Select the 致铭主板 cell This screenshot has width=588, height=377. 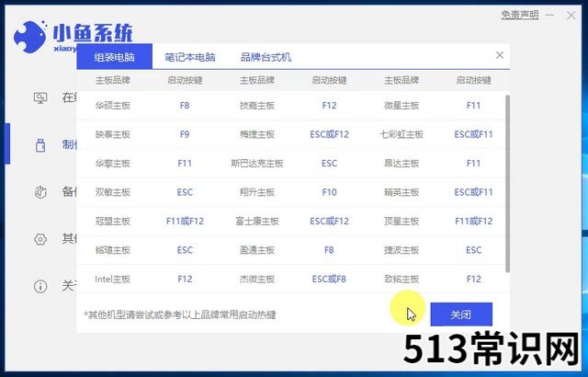point(401,280)
